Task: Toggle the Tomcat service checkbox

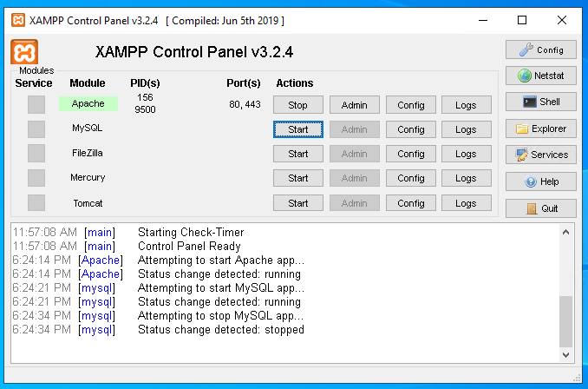Action: click(36, 203)
